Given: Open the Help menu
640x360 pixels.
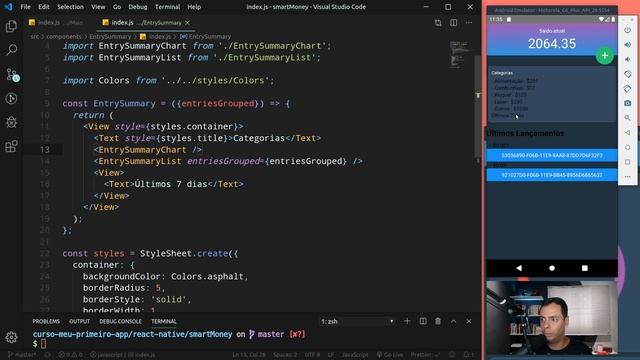Looking at the screenshot, I should (x=194, y=7).
